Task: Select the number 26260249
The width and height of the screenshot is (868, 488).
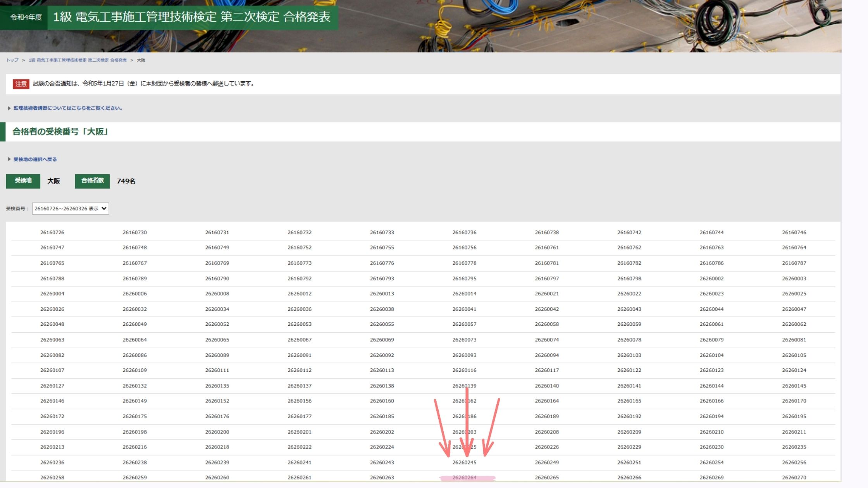Action: click(547, 462)
